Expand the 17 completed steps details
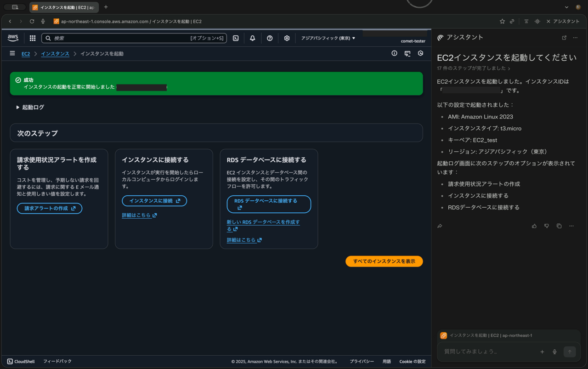The width and height of the screenshot is (588, 369). tap(473, 68)
